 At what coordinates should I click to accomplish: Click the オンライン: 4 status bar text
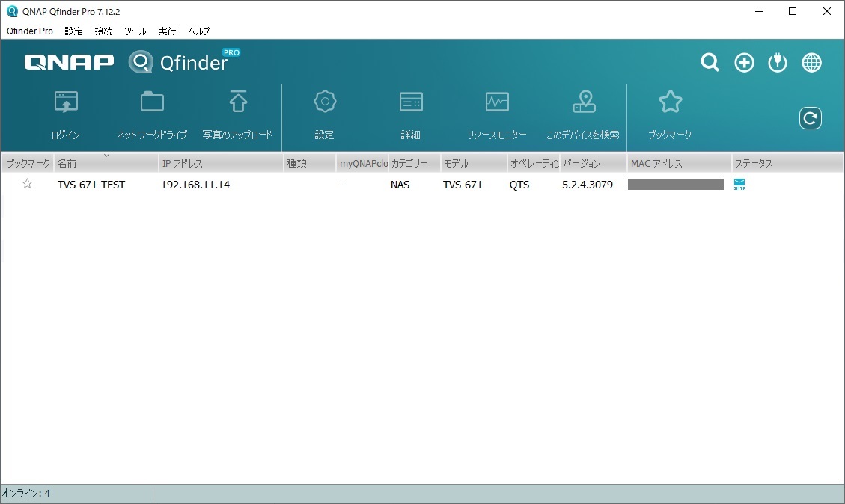pyautogui.click(x=26, y=494)
